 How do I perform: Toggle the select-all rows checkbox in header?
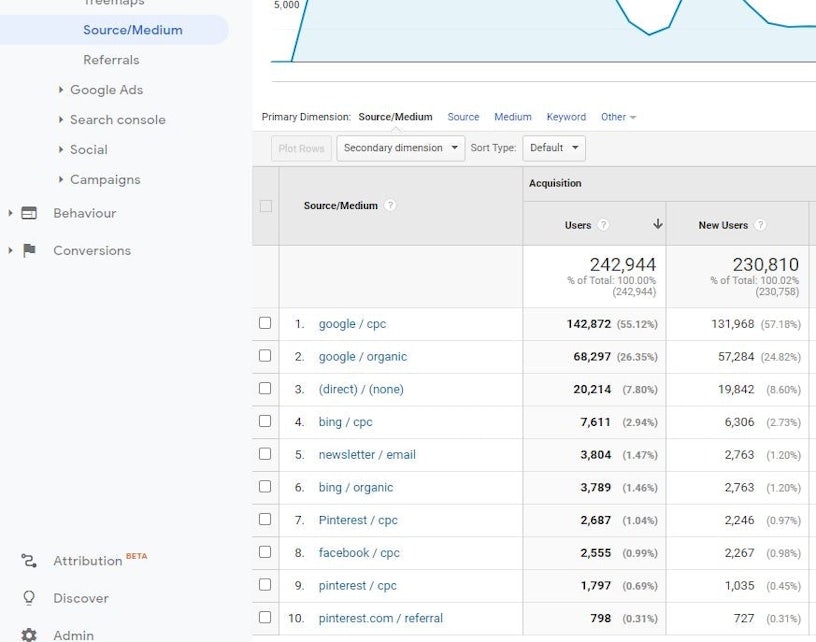(265, 206)
